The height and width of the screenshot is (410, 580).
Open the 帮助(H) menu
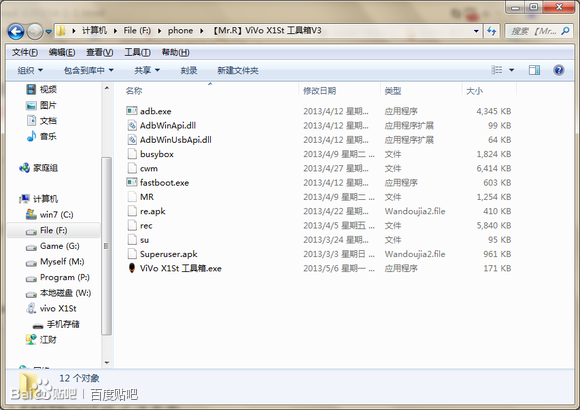(176, 53)
